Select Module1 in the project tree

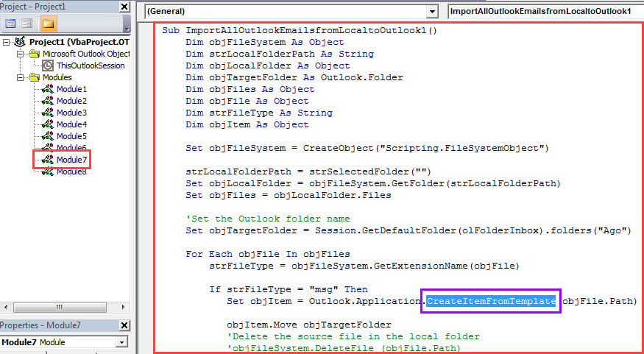71,89
